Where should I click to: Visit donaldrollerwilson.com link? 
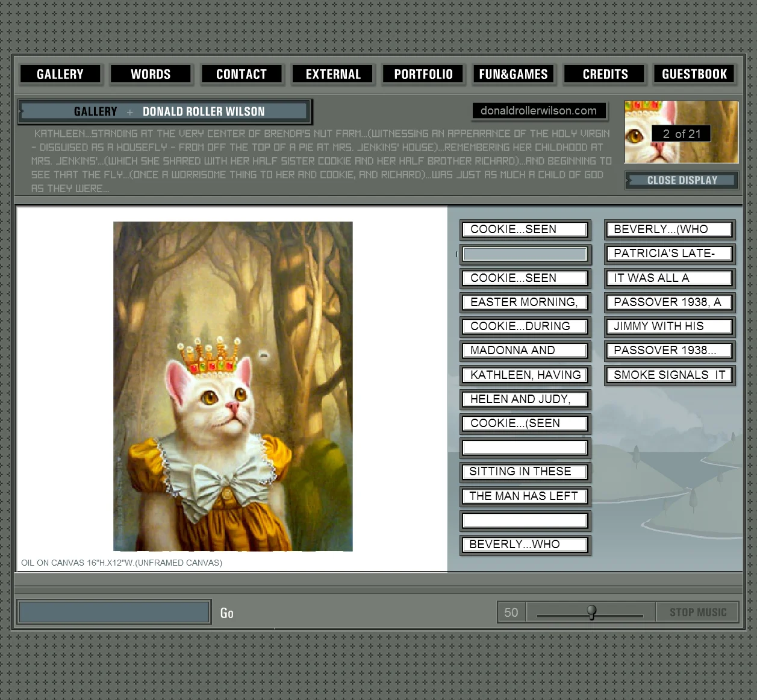tap(538, 111)
